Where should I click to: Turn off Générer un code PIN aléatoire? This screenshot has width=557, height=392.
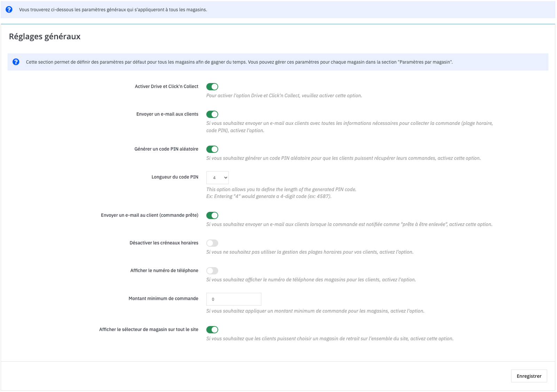(x=212, y=149)
